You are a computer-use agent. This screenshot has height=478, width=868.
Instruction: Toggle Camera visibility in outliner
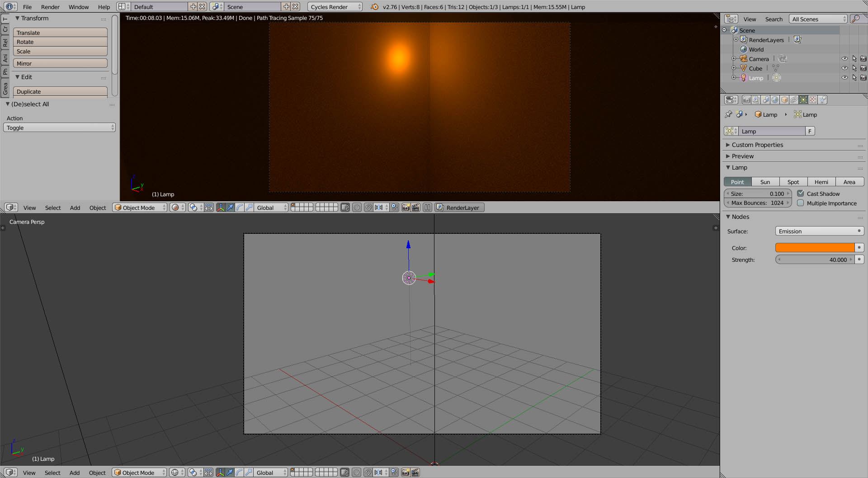pos(844,59)
